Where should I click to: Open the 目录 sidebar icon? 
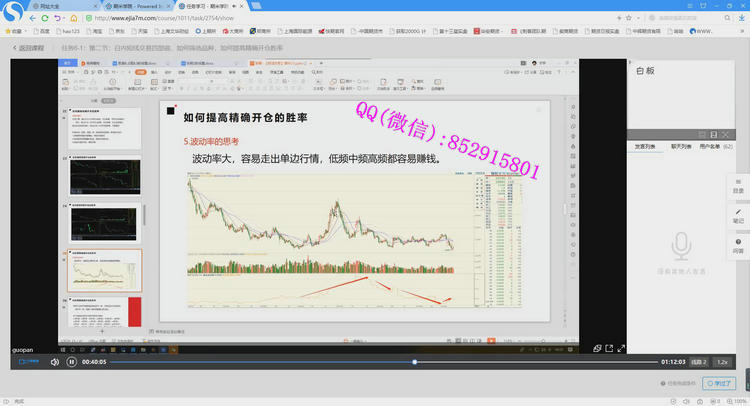click(x=738, y=184)
